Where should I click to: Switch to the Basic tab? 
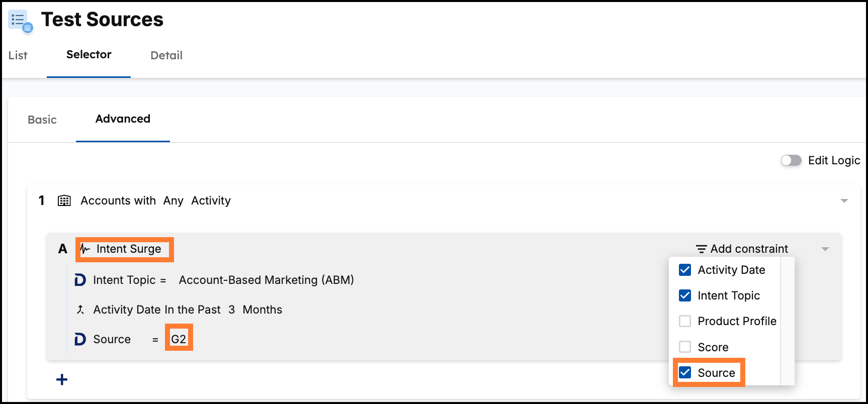click(x=42, y=120)
